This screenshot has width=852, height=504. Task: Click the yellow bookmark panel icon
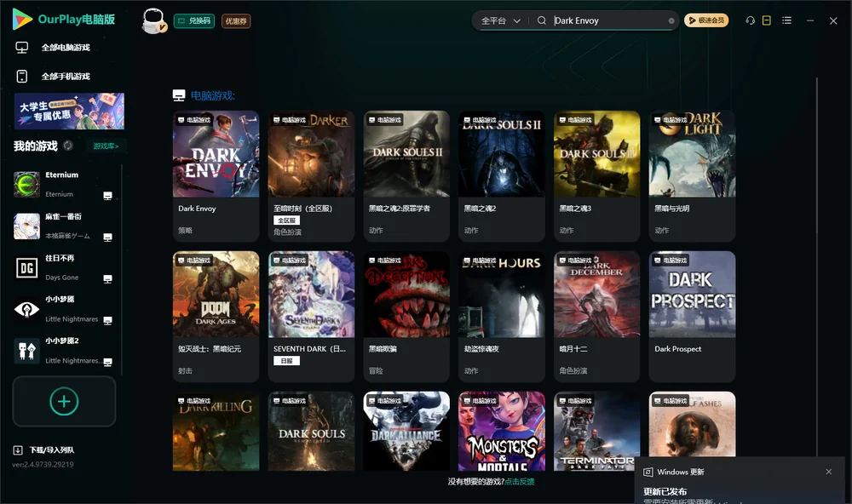click(766, 20)
